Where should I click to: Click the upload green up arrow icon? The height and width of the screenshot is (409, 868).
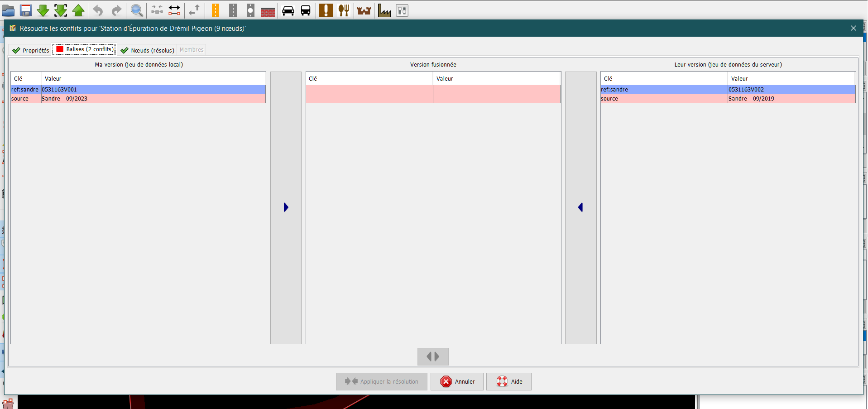pos(78,10)
